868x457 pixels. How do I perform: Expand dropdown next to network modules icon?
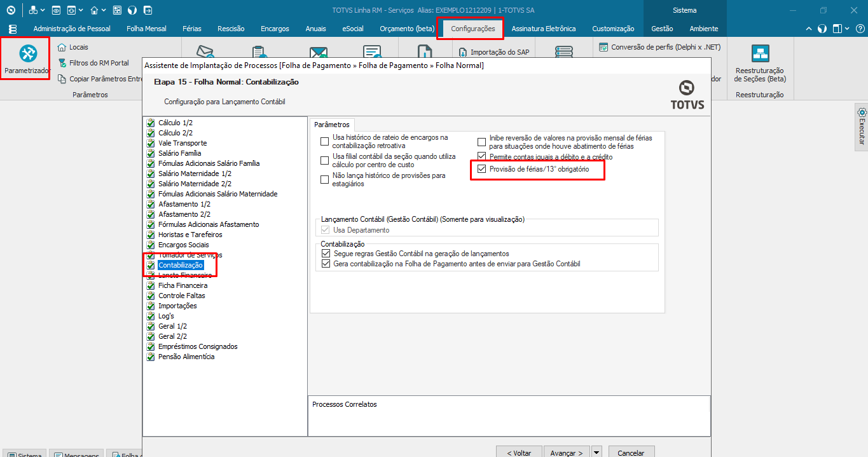pos(43,10)
